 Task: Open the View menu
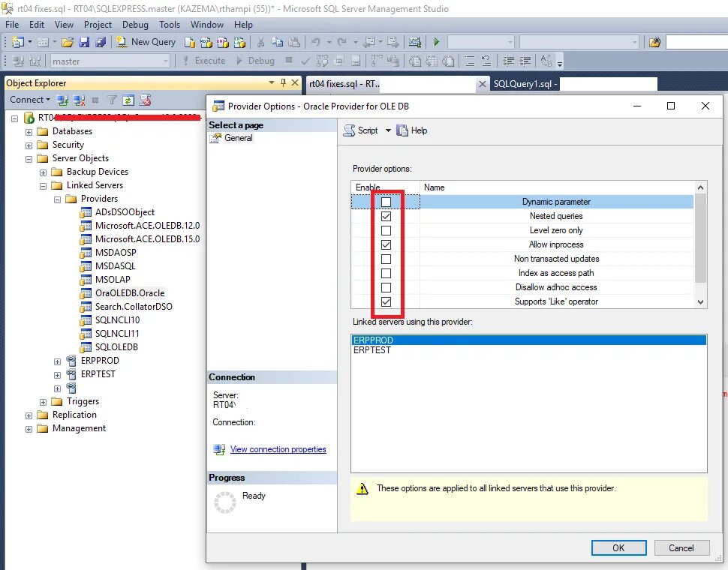point(64,25)
